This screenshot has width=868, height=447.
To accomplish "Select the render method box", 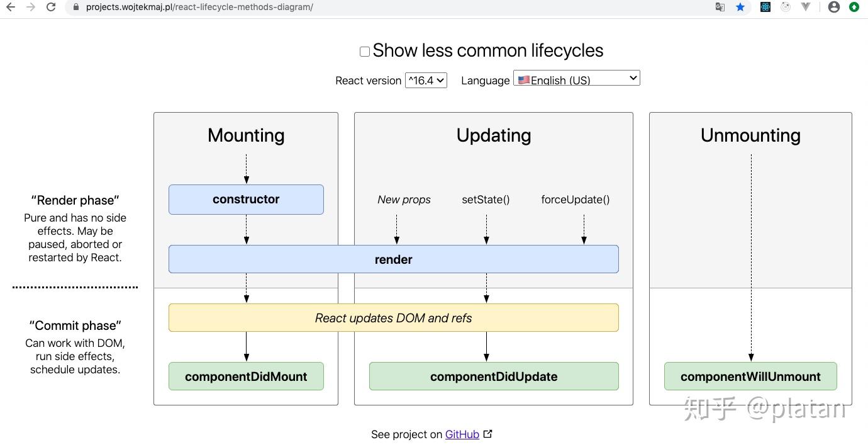I will 393,259.
